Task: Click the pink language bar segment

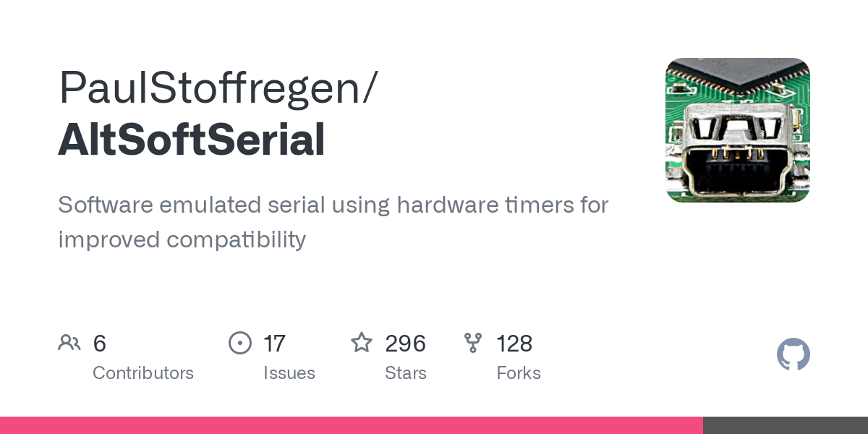Action: click(352, 425)
